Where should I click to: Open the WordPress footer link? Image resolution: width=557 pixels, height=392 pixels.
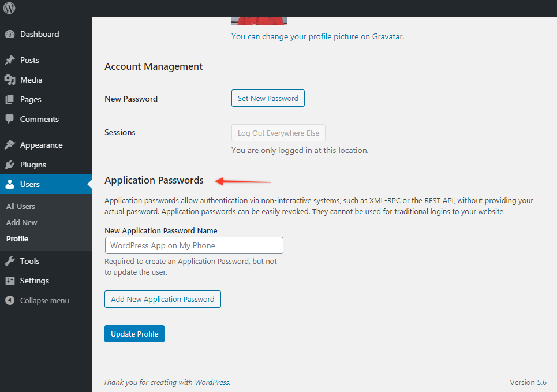click(212, 382)
